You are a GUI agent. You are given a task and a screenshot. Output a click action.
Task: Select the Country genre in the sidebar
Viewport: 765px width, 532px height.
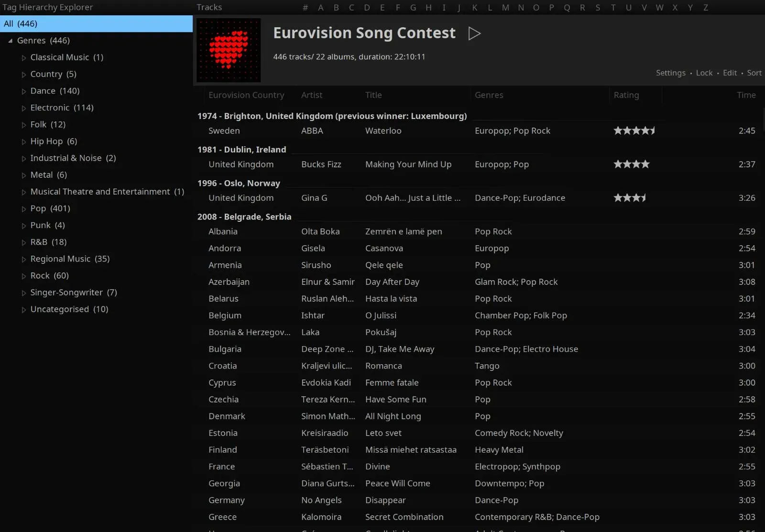(46, 74)
